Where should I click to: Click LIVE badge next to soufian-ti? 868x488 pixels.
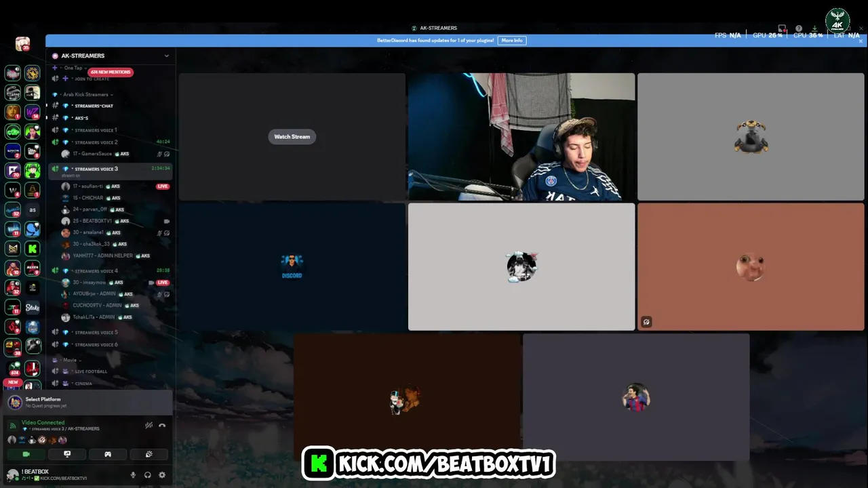(x=163, y=186)
